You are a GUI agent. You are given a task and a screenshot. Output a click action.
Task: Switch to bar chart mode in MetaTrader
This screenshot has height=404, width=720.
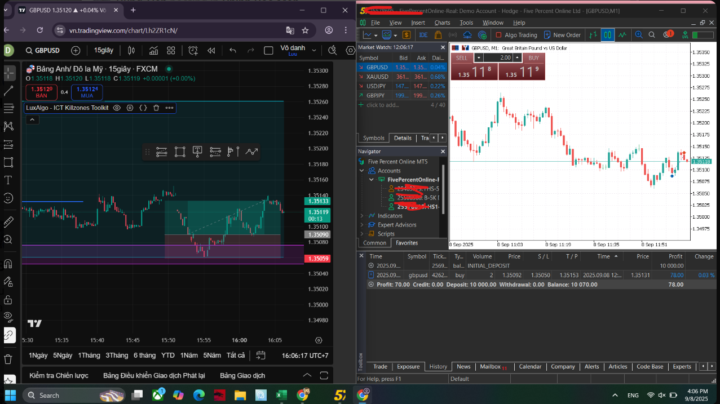(x=593, y=35)
